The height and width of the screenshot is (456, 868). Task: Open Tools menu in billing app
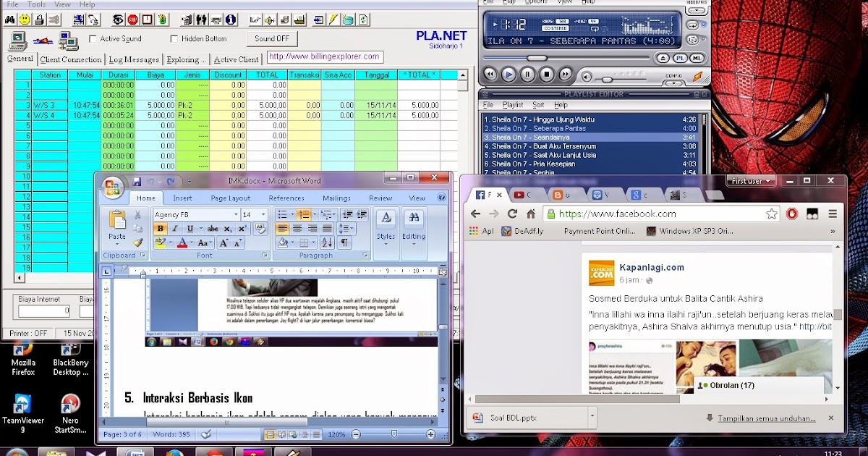36,4
